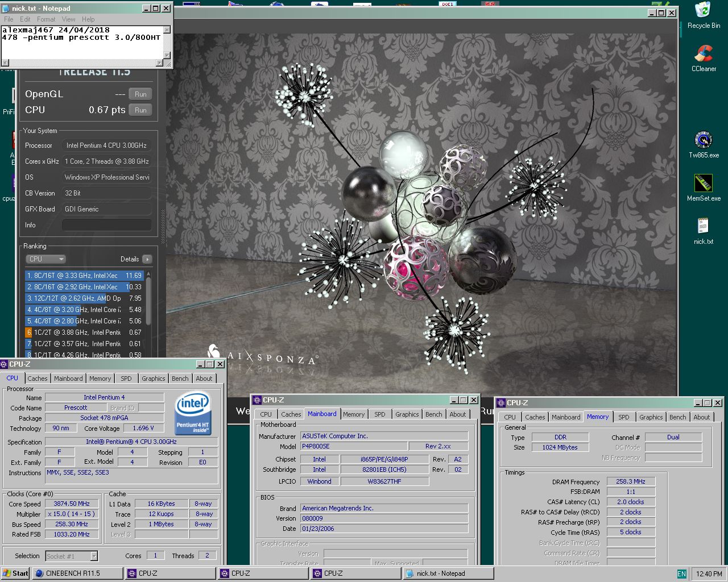Viewport: 728px width, 582px height.
Task: Click CAS# Latency 2.0 clocks value
Action: point(631,502)
